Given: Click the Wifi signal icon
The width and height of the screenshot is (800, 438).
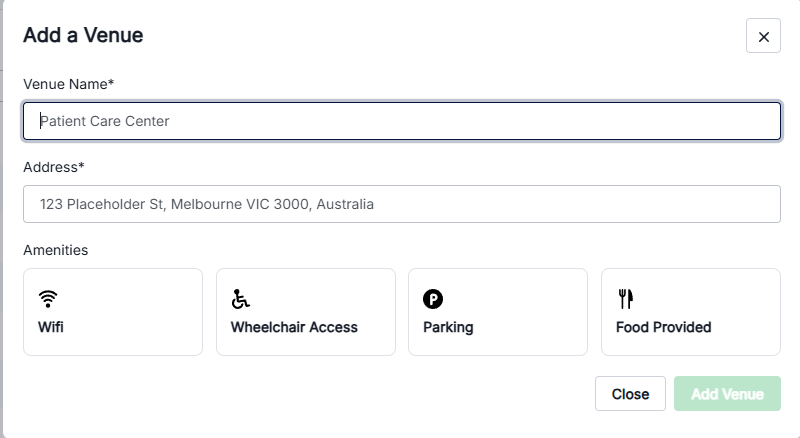Looking at the screenshot, I should (48, 299).
